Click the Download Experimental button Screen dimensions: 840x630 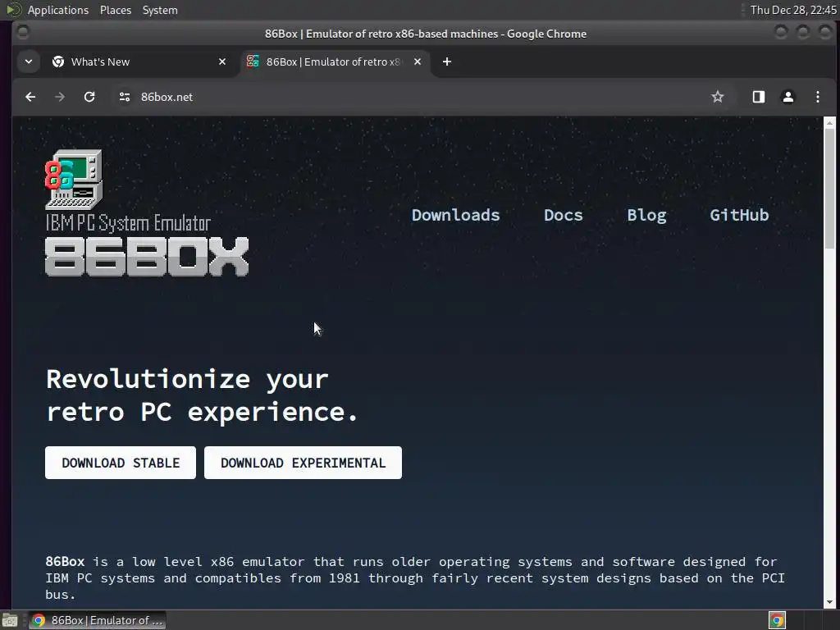(303, 463)
